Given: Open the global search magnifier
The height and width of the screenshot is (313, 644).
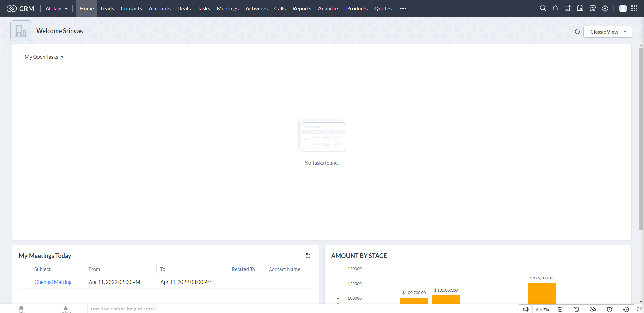Looking at the screenshot, I should pyautogui.click(x=543, y=8).
